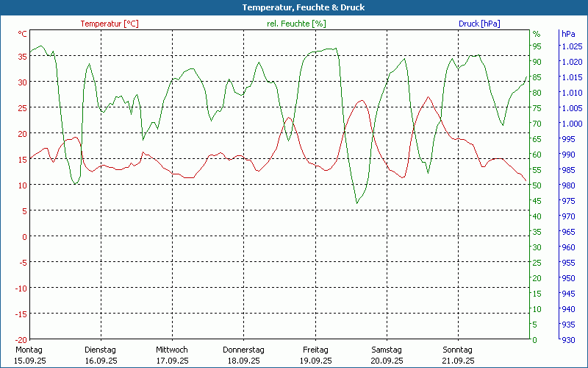588x368 pixels.
Task: Click the Samstag 20.09.25 date label
Action: point(386,355)
